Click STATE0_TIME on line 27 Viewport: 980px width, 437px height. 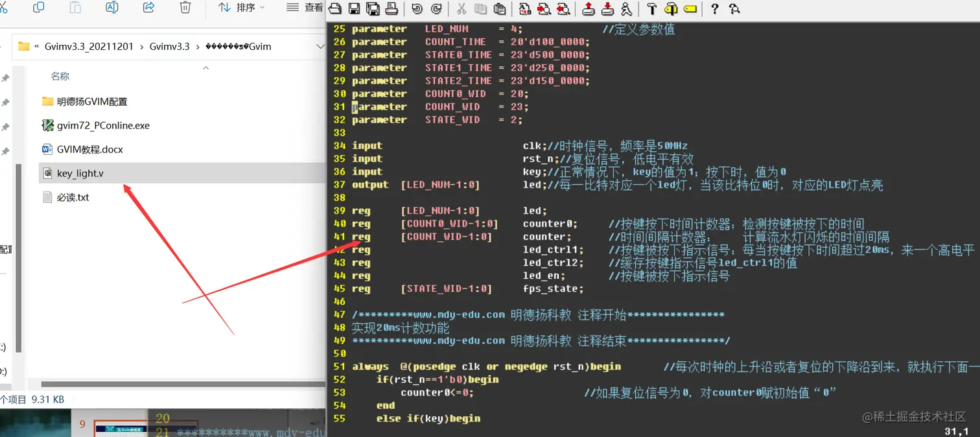(458, 55)
